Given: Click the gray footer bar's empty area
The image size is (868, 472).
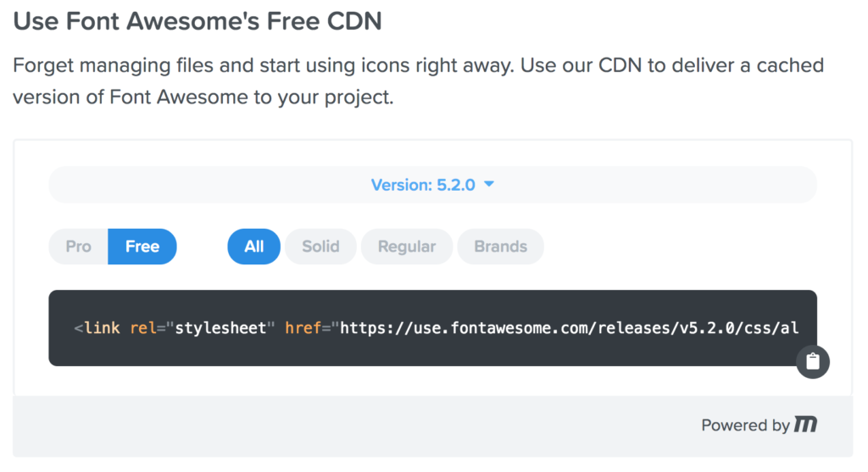Looking at the screenshot, I should pos(354,426).
